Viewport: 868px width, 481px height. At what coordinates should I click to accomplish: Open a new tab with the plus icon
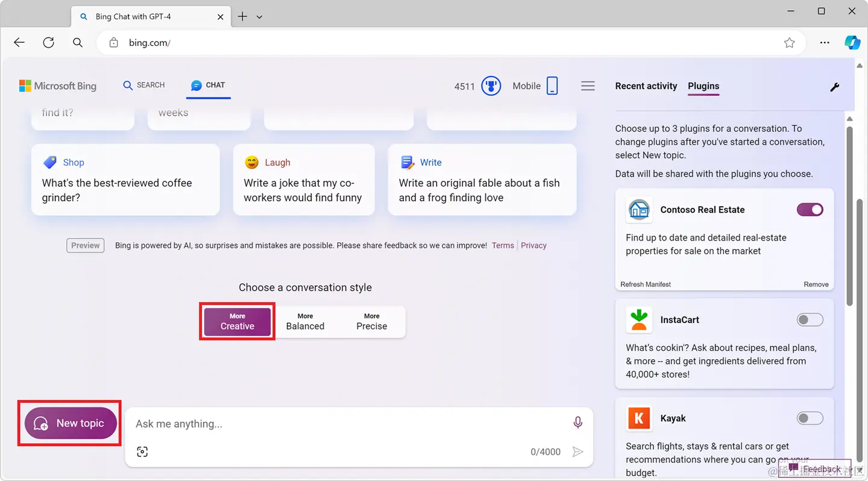[242, 17]
